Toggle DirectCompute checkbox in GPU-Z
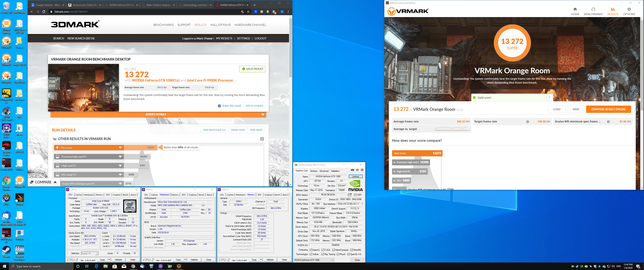The image size is (644, 270). pyautogui.click(x=333, y=250)
